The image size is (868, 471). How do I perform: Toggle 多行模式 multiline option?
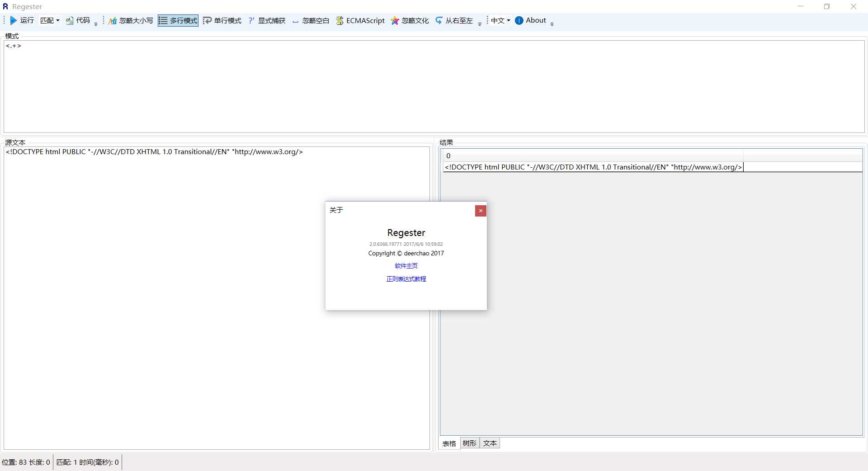178,20
